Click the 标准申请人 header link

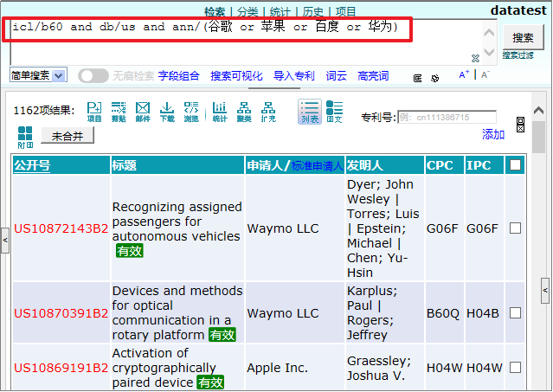pos(318,165)
